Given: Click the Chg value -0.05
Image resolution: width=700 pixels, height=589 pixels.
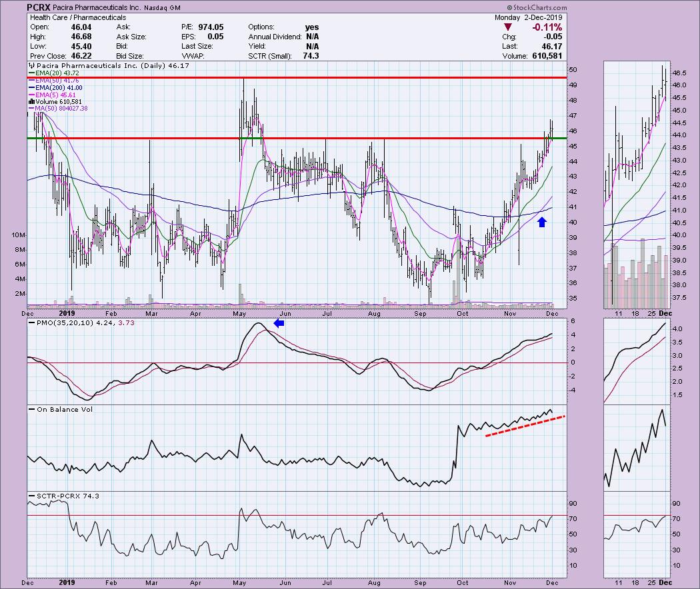Looking at the screenshot, I should coord(553,37).
